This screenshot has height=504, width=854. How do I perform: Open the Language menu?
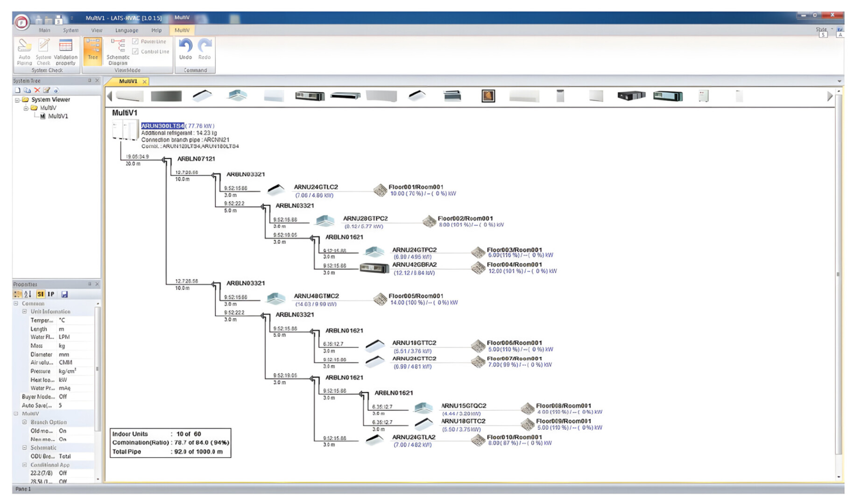[127, 30]
